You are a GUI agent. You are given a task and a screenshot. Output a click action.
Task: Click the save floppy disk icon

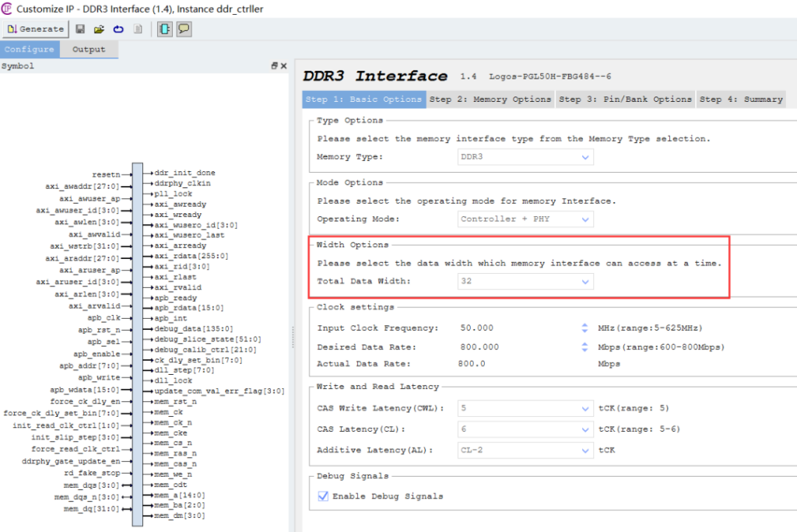click(x=80, y=30)
